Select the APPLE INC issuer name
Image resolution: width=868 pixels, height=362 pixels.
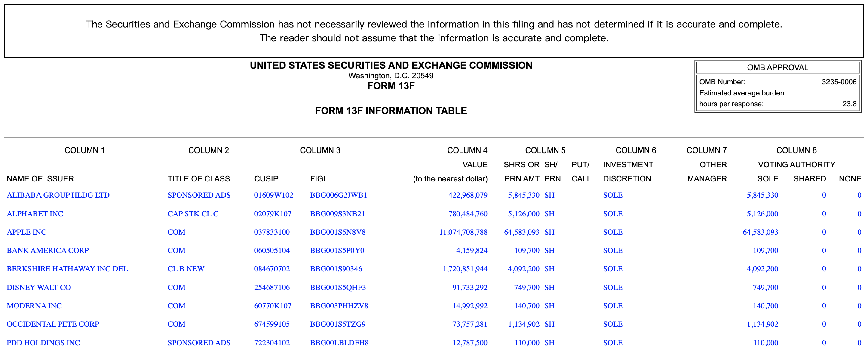click(26, 232)
